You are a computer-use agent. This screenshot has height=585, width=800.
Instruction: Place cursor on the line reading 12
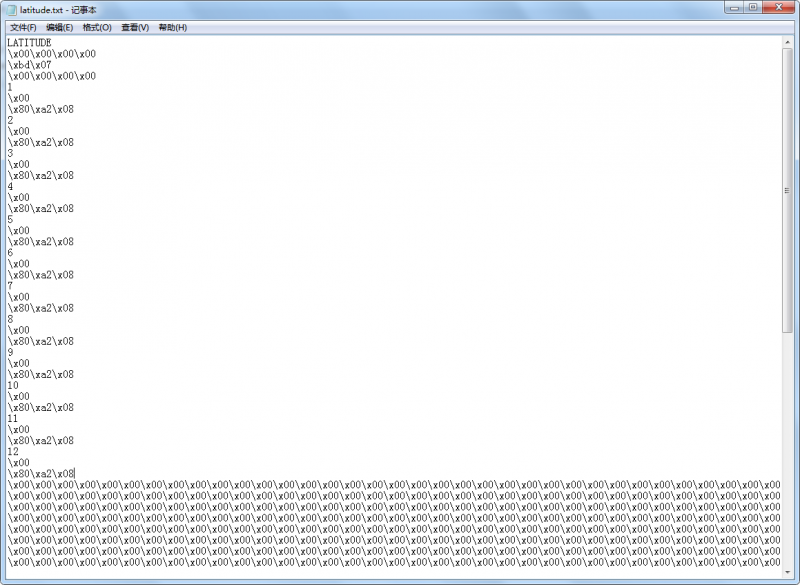13,452
